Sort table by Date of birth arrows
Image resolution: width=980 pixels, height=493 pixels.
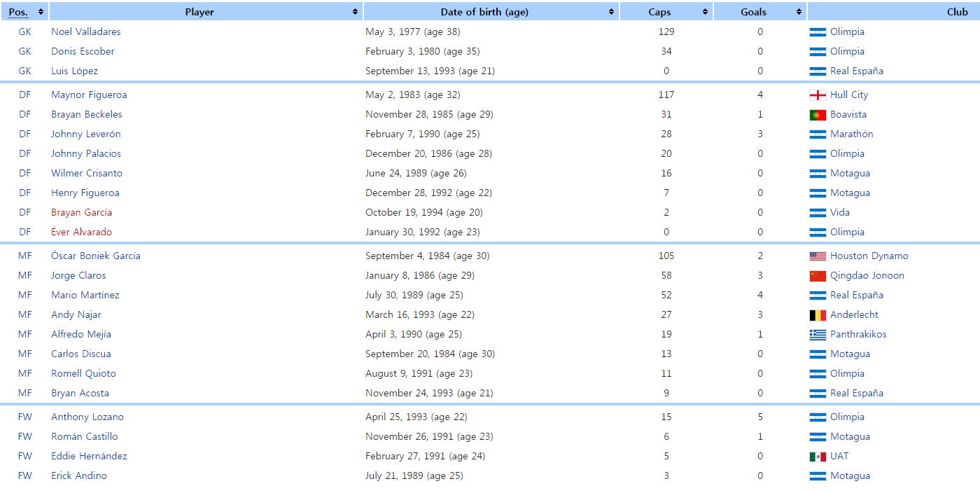(612, 12)
